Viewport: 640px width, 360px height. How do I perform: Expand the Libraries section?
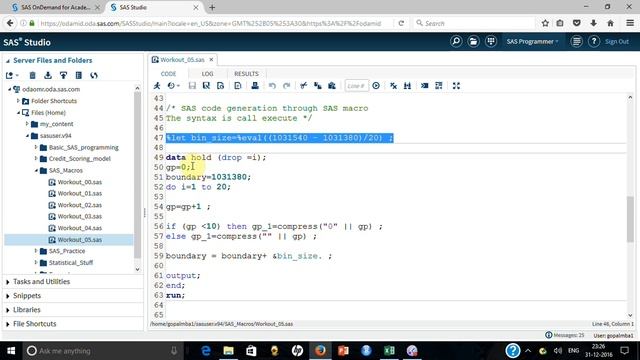pyautogui.click(x=7, y=310)
